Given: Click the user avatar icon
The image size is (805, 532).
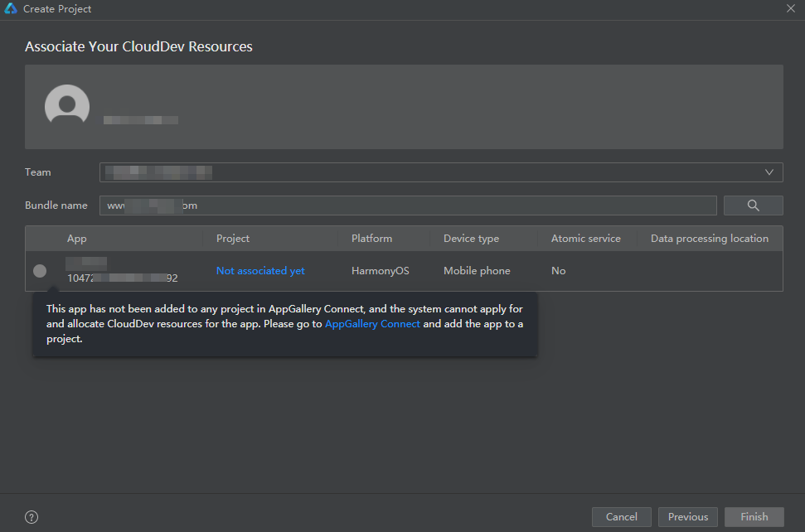Looking at the screenshot, I should click(67, 104).
